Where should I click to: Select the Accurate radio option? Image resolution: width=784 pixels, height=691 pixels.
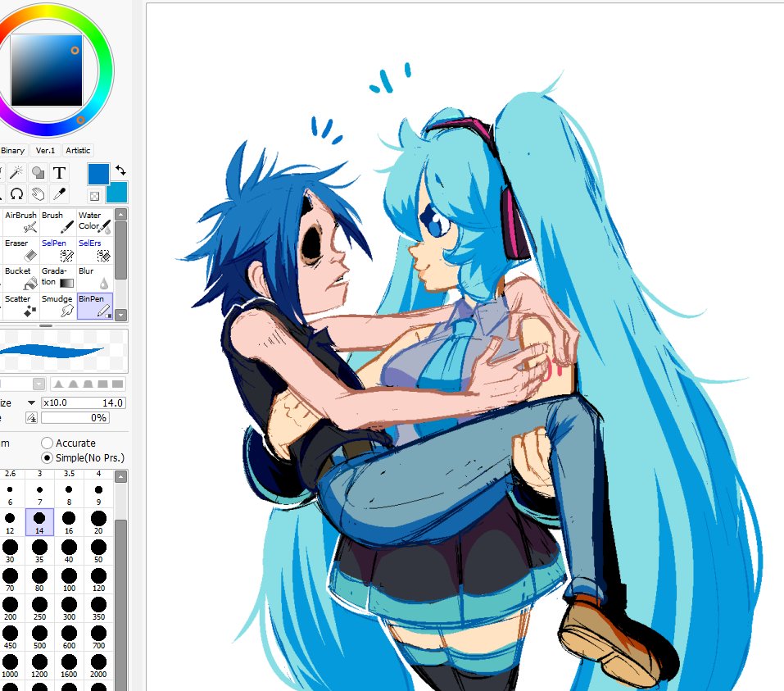tap(47, 443)
